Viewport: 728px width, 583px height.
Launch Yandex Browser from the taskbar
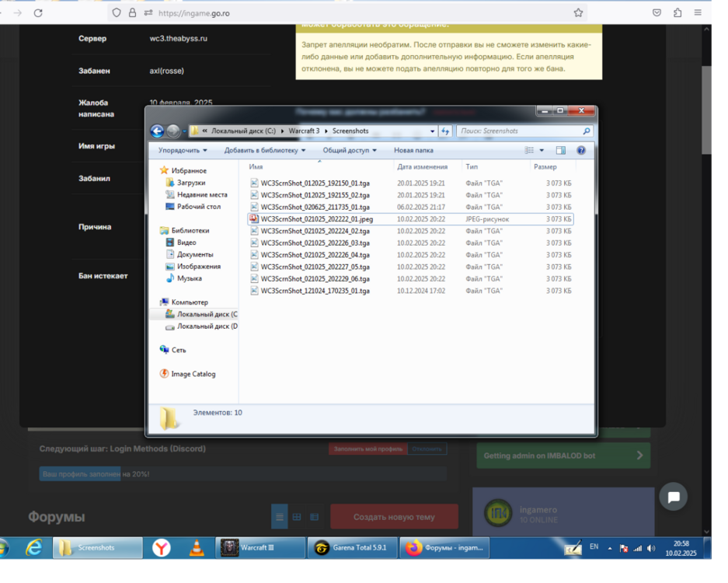(161, 548)
